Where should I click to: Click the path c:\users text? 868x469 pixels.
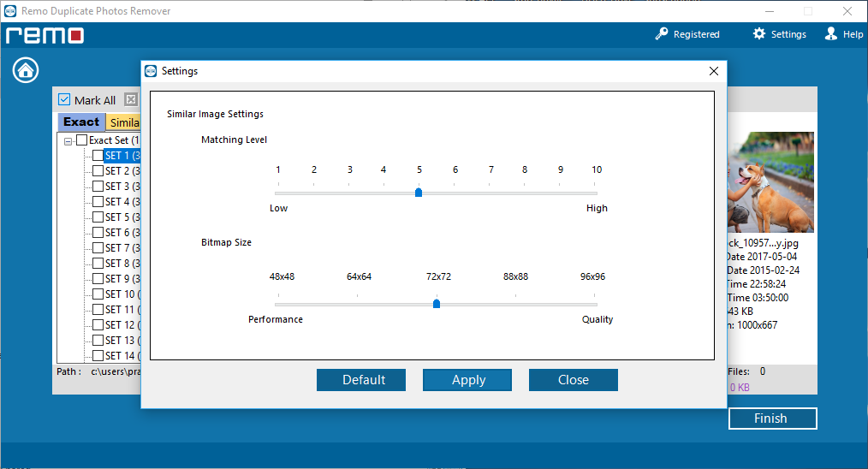click(x=116, y=371)
